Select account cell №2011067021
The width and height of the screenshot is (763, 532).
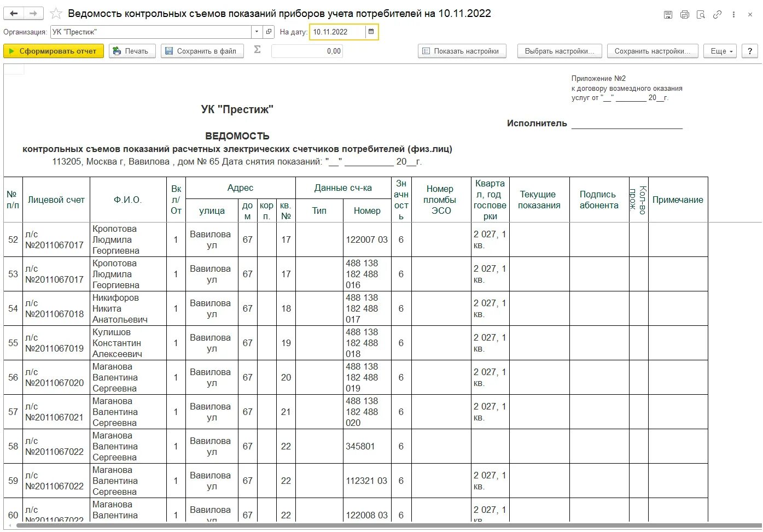point(56,412)
